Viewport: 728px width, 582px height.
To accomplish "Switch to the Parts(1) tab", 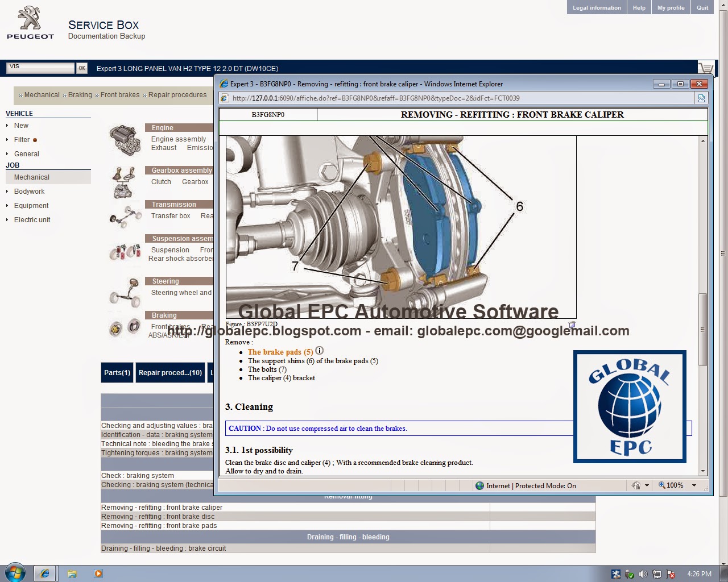I will click(117, 372).
